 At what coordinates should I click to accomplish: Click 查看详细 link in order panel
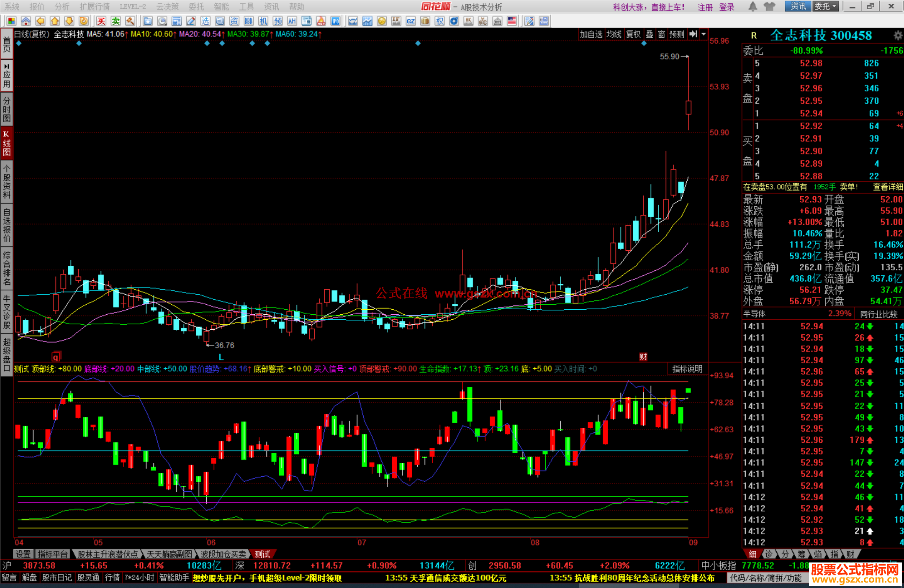pos(887,187)
